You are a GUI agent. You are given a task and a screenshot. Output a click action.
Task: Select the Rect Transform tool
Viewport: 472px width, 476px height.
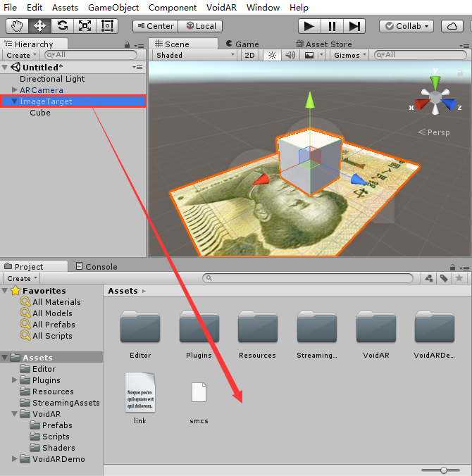pyautogui.click(x=107, y=26)
